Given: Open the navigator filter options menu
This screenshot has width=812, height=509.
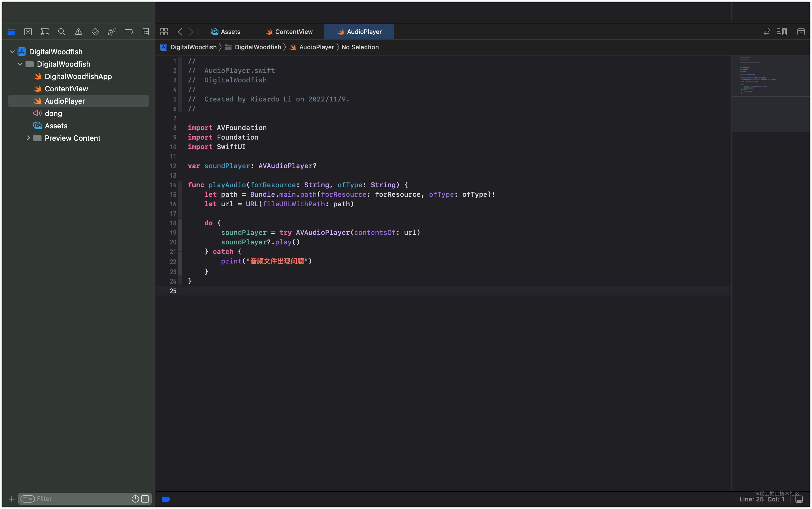Looking at the screenshot, I should click(x=27, y=499).
